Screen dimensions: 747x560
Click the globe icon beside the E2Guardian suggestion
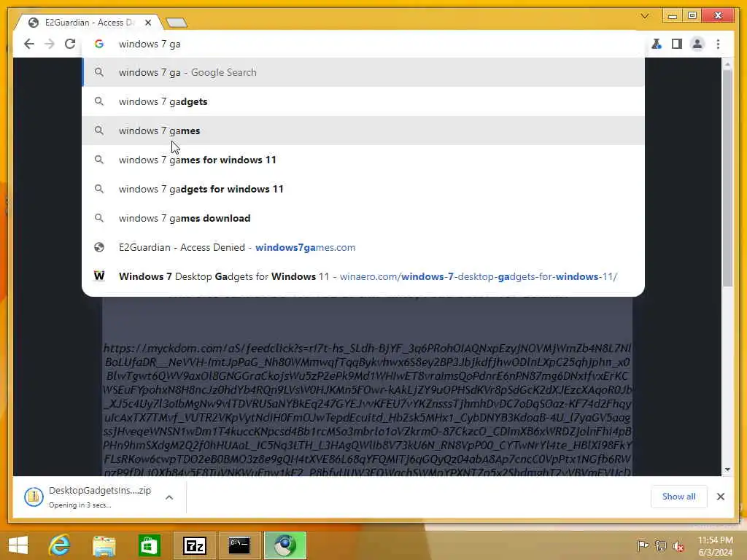click(99, 247)
